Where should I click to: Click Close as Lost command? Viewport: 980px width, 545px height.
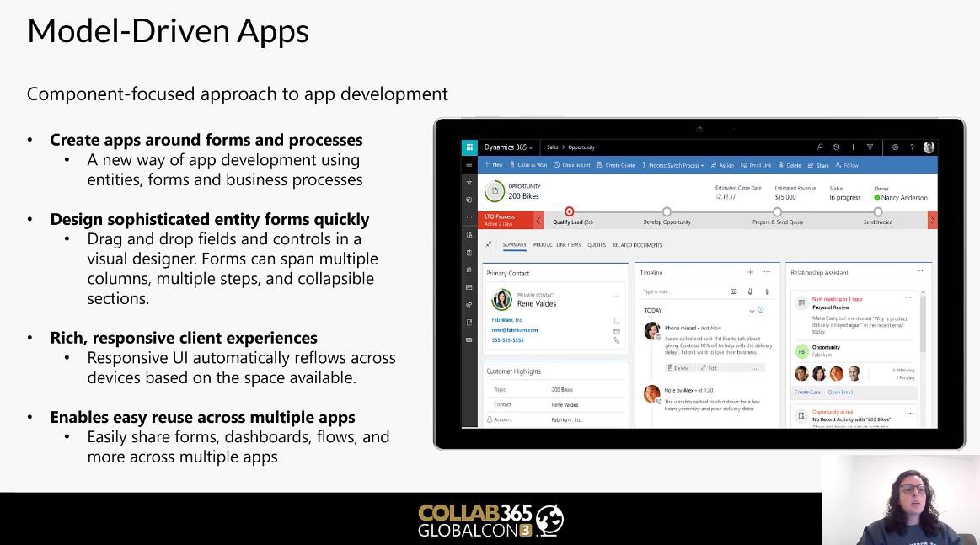[572, 165]
